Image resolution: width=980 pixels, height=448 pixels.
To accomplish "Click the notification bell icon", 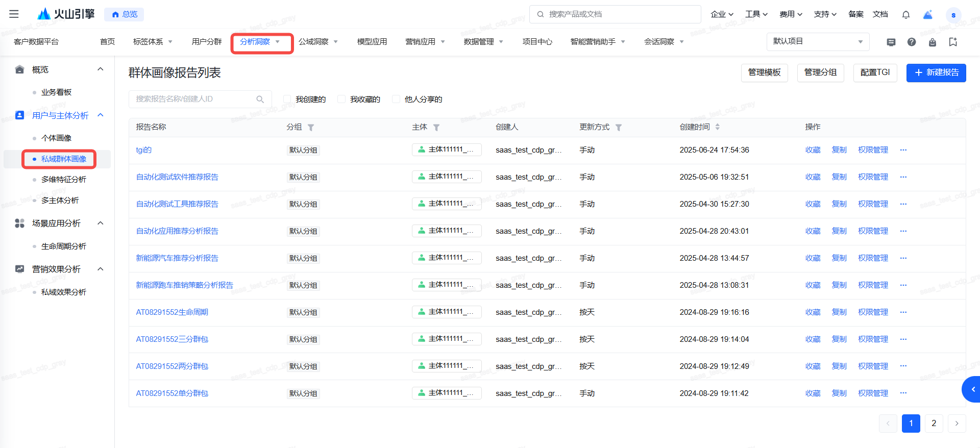I will click(x=905, y=14).
